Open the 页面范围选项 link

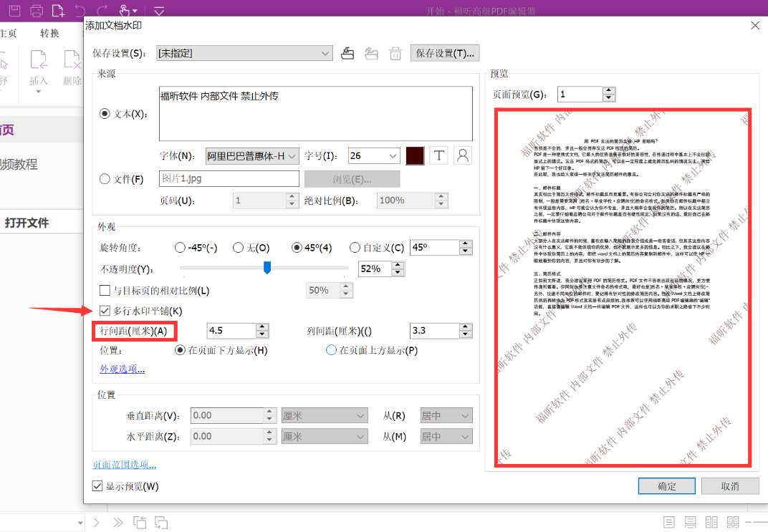pyautogui.click(x=125, y=465)
